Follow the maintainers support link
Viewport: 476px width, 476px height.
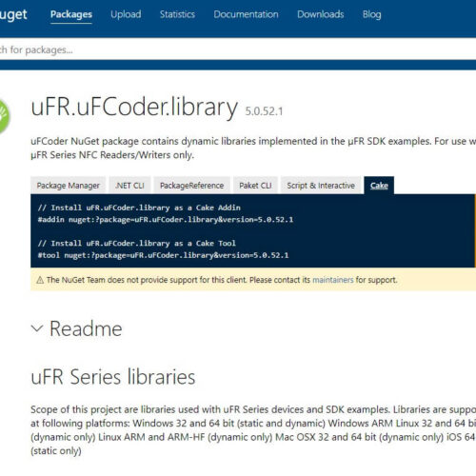tap(333, 280)
